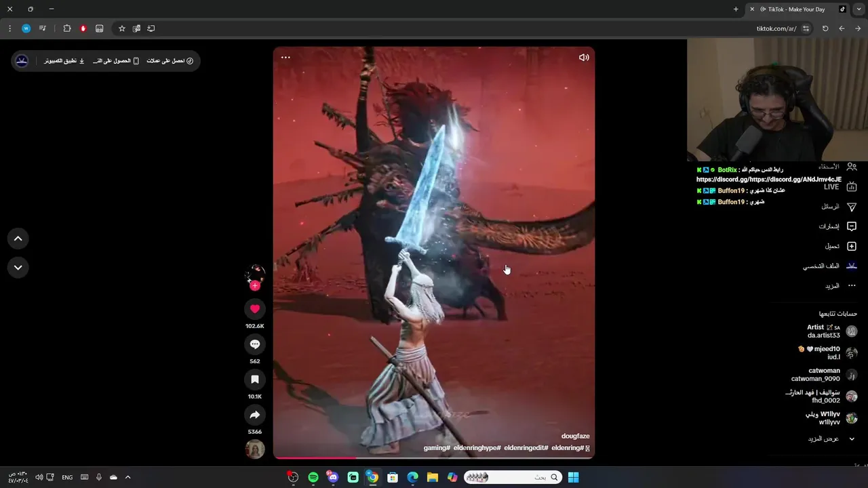
Task: Open the #eldenringhype hashtag
Action: (x=477, y=448)
